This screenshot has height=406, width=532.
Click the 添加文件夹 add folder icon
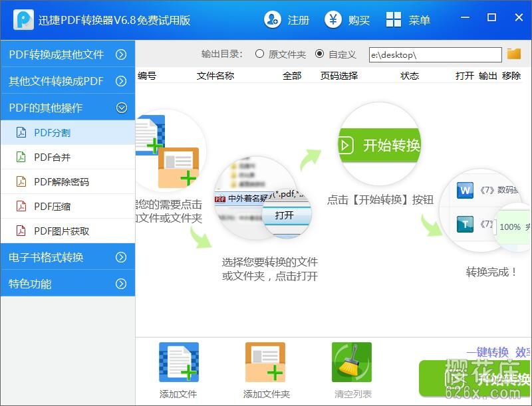tap(265, 362)
